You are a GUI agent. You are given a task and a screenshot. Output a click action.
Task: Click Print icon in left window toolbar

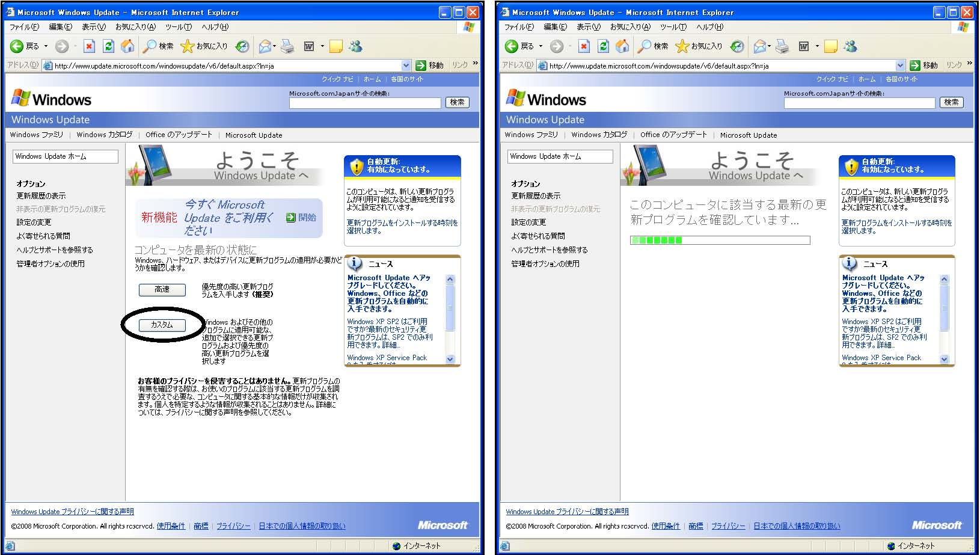[287, 46]
